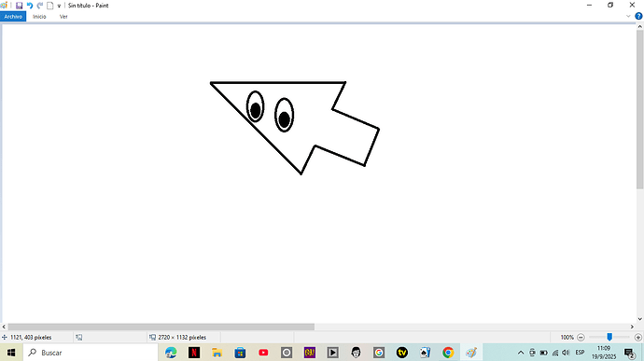Switch the ESP input language
Screen dimensions: 644x361
point(580,353)
